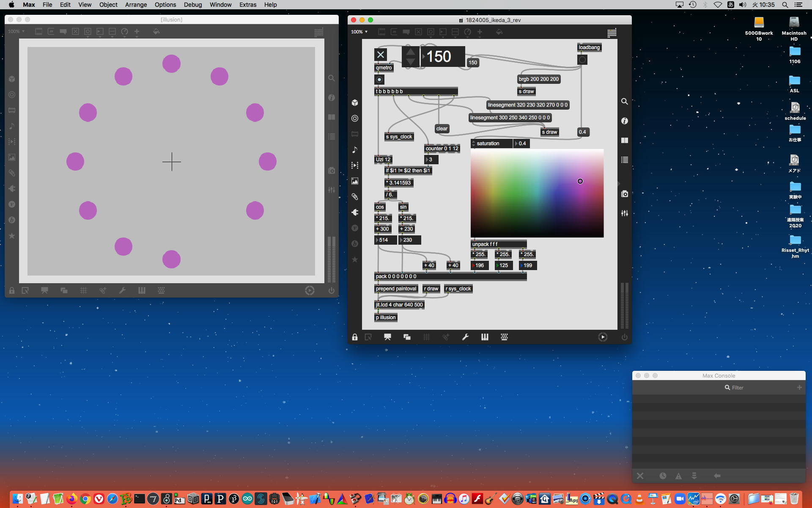Toggle the audio power button in patcher
Viewport: 812px width, 508px height.
coord(624,337)
